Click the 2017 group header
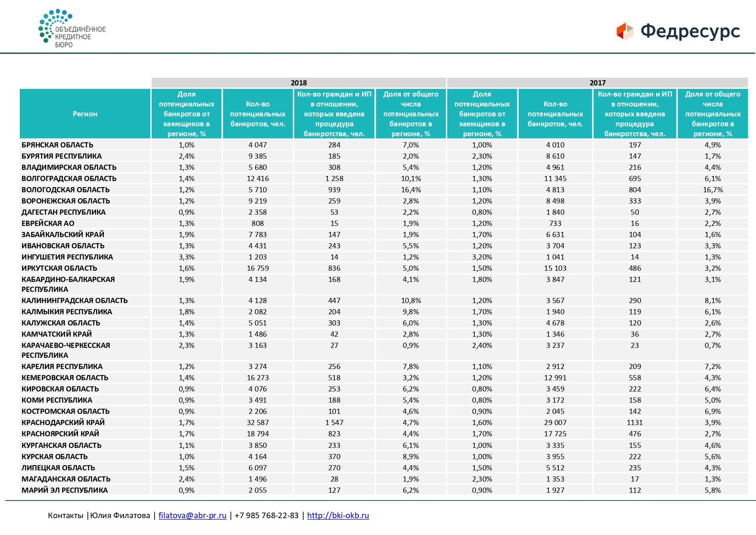Screen dimensions: 756x535 (x=597, y=83)
